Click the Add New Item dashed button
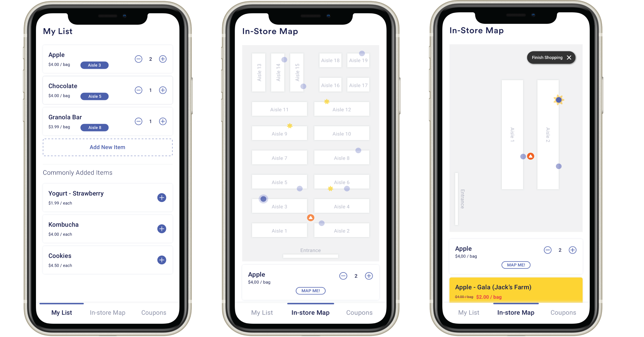644x337 pixels. coord(107,147)
